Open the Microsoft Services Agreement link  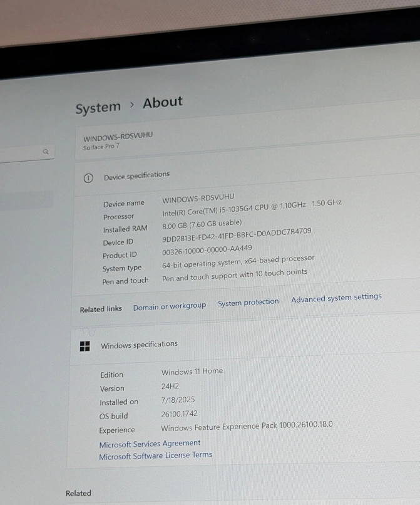(150, 444)
